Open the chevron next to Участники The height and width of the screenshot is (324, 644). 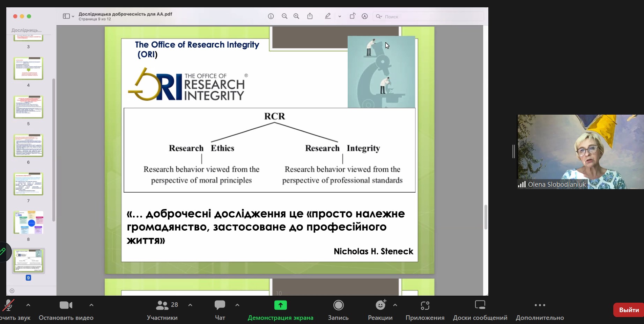[190, 305]
